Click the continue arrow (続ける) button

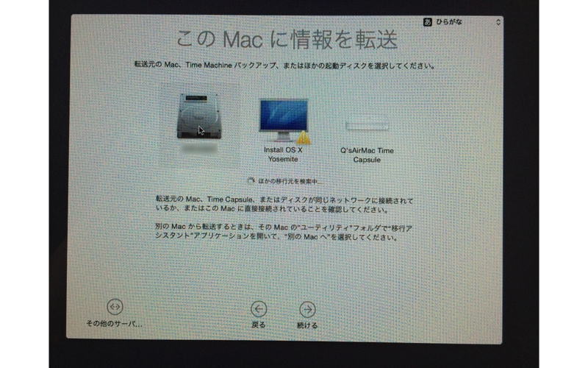click(x=307, y=309)
